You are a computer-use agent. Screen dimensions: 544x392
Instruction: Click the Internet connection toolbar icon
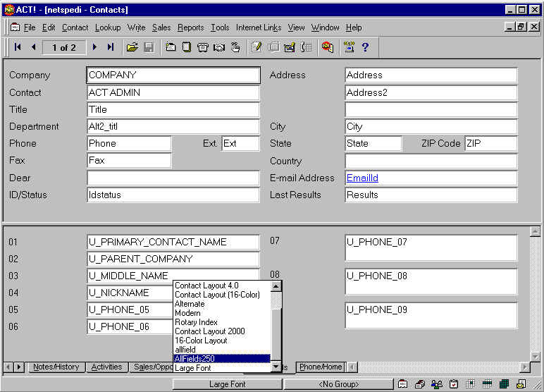tap(349, 47)
